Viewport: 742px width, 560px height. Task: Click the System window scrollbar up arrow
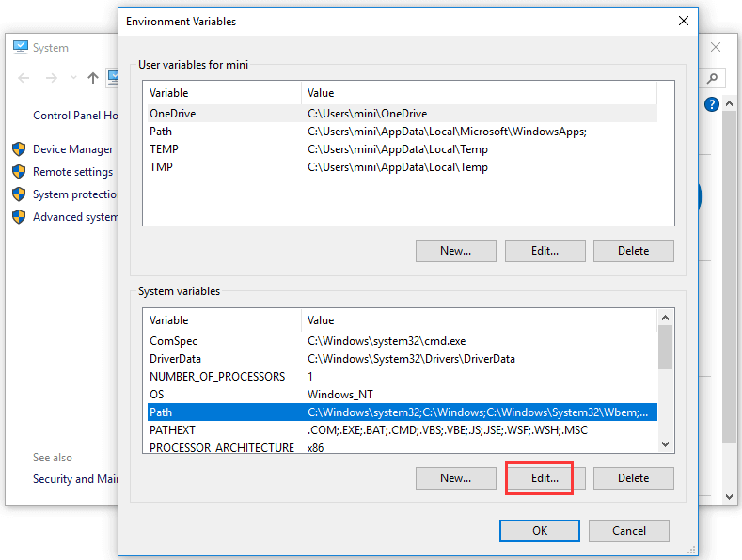729,103
